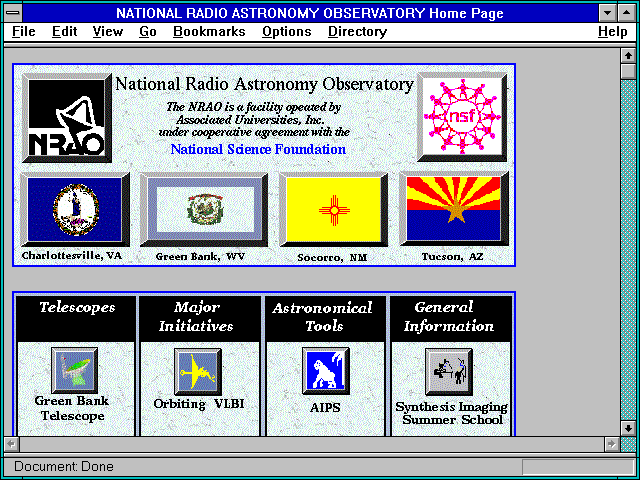Image resolution: width=640 pixels, height=480 pixels.
Task: Open the File menu
Action: pyautogui.click(x=24, y=31)
